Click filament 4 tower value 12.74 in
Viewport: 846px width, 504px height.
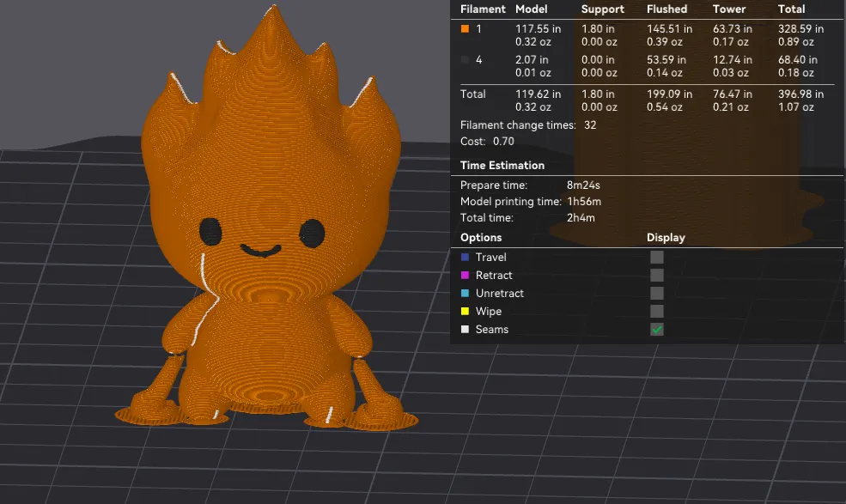click(x=732, y=60)
